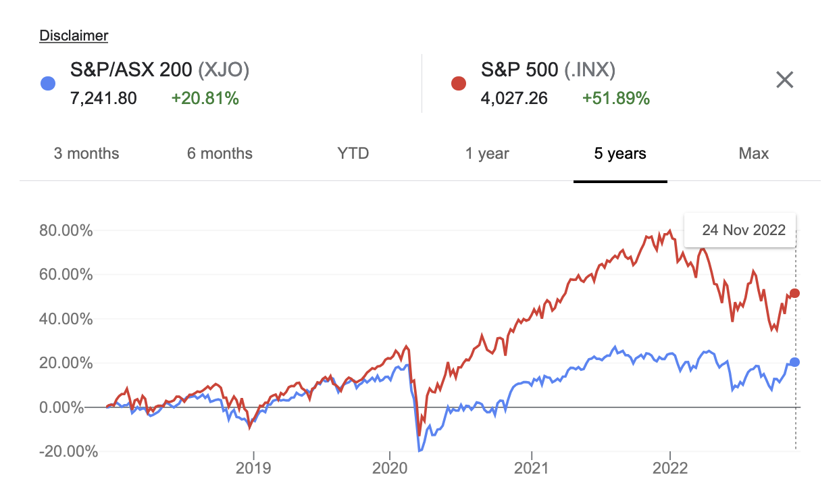Click the S&P/ASX 200 (XJO) title
This screenshot has height=504, width=839.
pos(160,70)
